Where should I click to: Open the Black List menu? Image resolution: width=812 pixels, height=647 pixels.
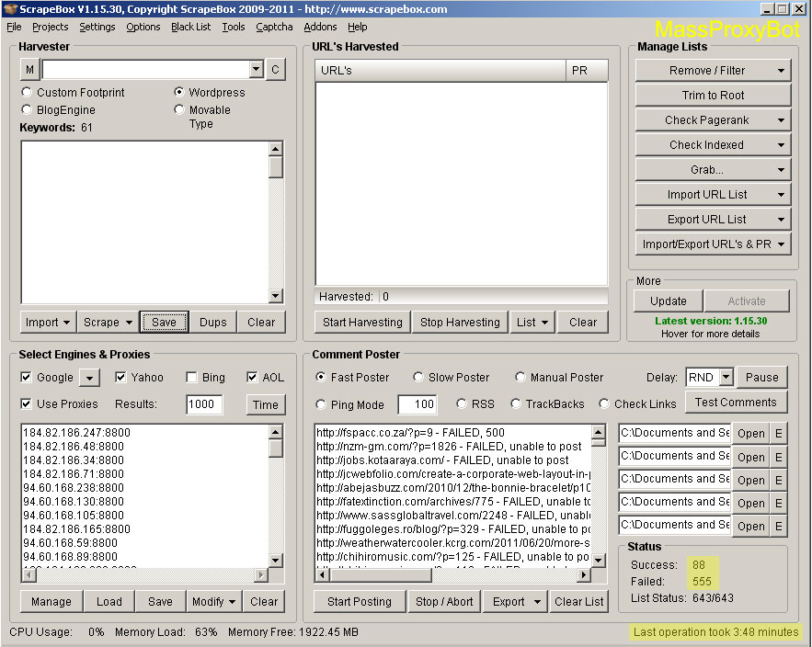click(x=190, y=27)
